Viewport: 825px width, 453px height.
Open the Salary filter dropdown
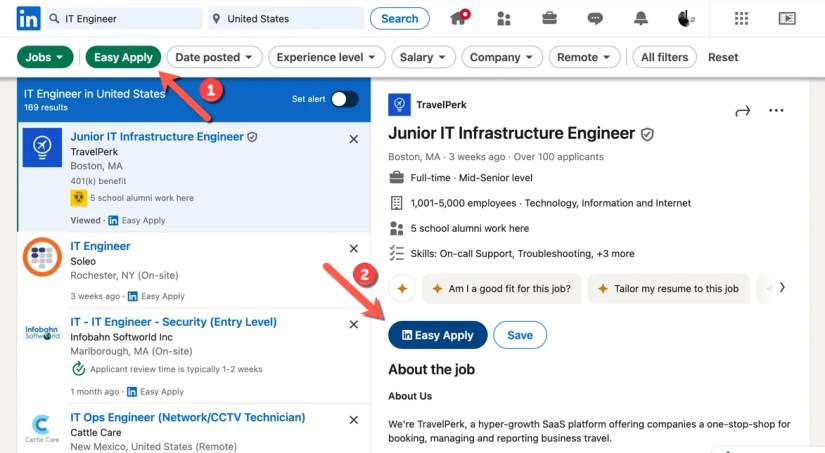[423, 57]
